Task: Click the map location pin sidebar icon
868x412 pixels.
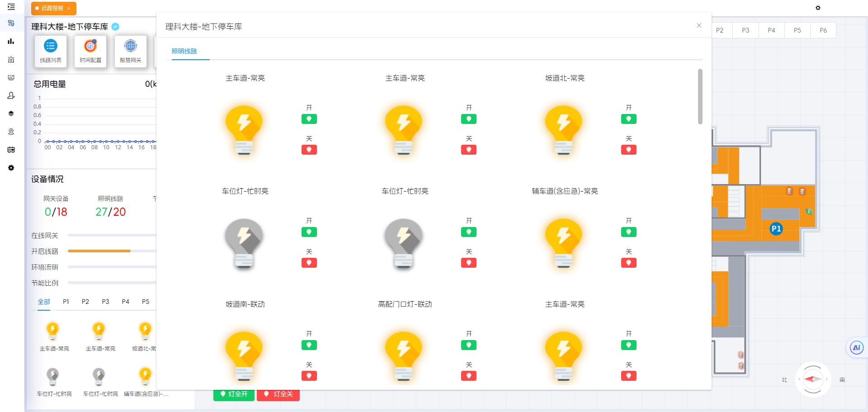Action: pos(11,132)
